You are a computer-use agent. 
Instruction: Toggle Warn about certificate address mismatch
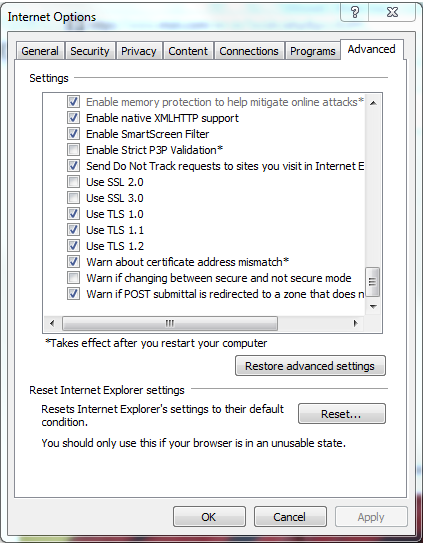click(73, 261)
